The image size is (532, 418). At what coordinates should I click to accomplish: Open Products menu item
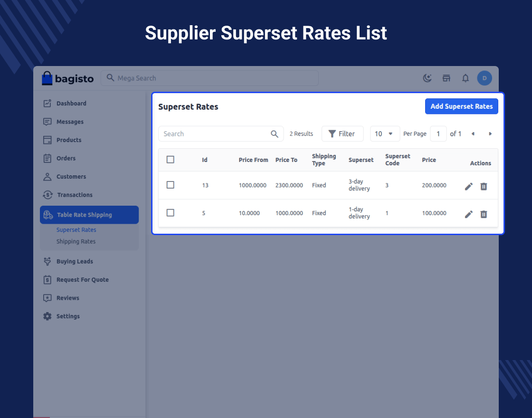pyautogui.click(x=69, y=140)
